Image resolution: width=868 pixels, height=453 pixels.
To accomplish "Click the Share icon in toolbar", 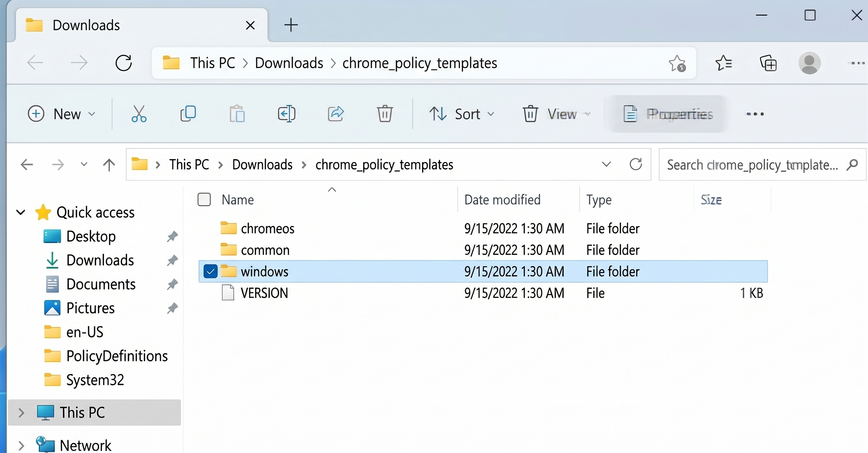I will pos(336,114).
